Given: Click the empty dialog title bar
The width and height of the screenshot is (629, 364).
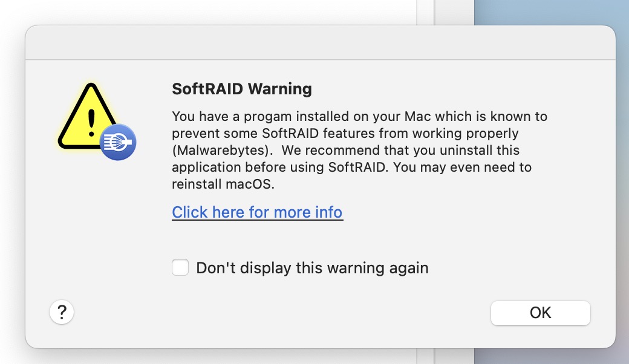Looking at the screenshot, I should (321, 43).
